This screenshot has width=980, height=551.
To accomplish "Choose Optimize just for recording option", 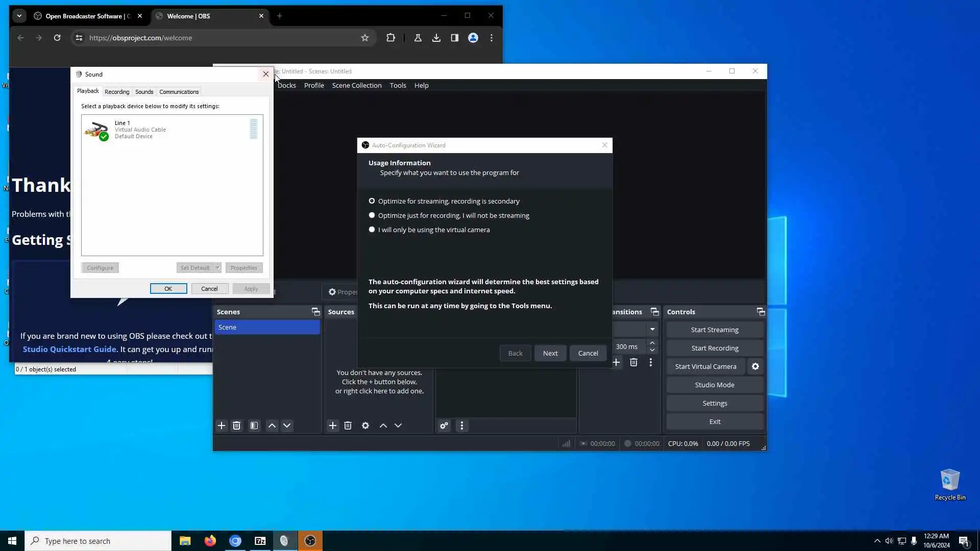I will coord(372,215).
